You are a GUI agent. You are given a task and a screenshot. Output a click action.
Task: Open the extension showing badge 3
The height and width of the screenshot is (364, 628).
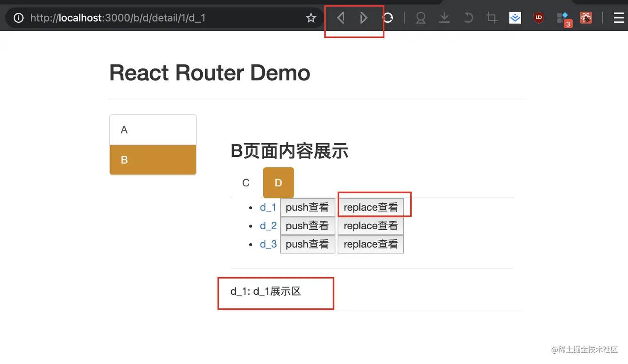[x=564, y=19]
